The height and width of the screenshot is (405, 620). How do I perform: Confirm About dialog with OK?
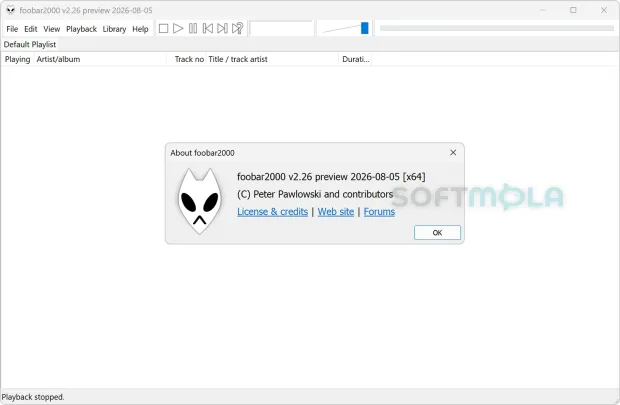(x=437, y=233)
